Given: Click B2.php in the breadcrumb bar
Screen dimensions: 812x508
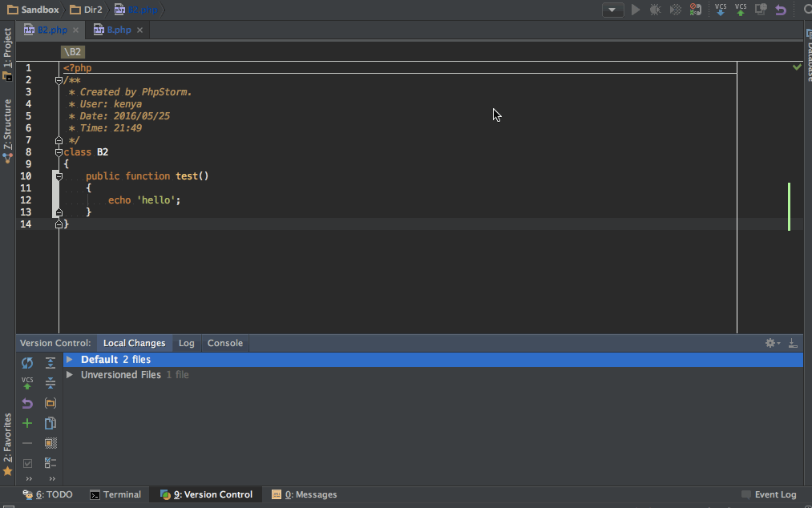Looking at the screenshot, I should pos(136,10).
